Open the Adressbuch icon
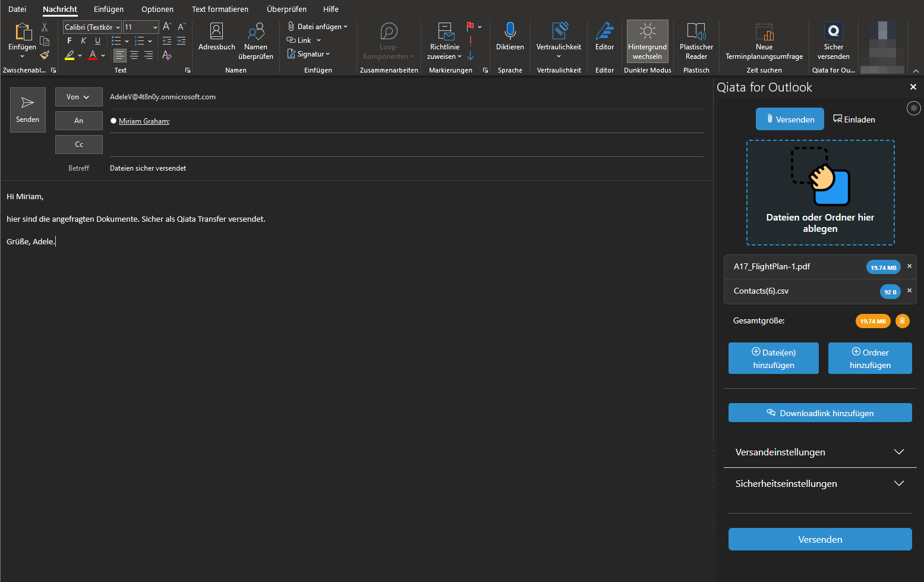 click(x=216, y=32)
